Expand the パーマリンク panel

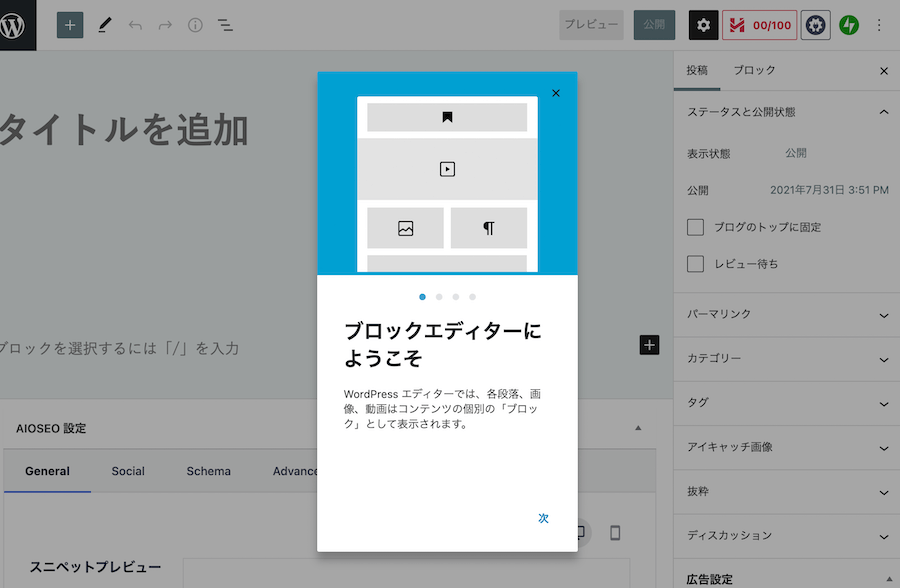786,315
